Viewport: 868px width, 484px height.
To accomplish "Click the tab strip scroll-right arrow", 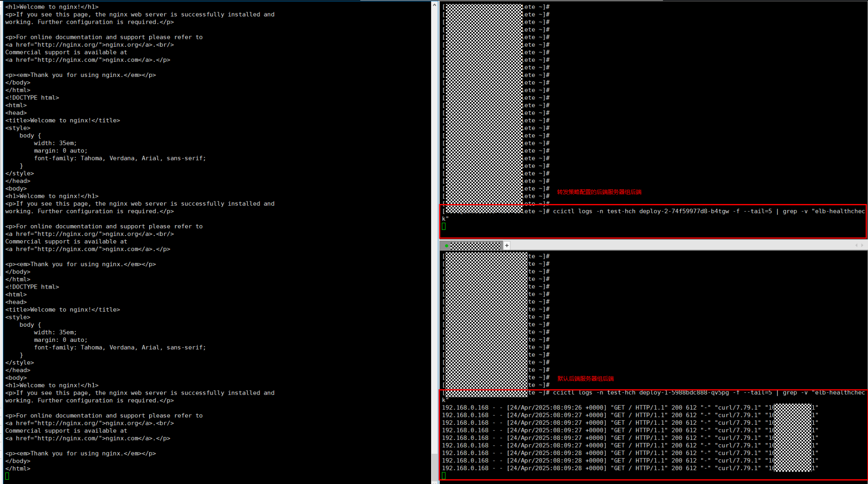I will pos(862,245).
